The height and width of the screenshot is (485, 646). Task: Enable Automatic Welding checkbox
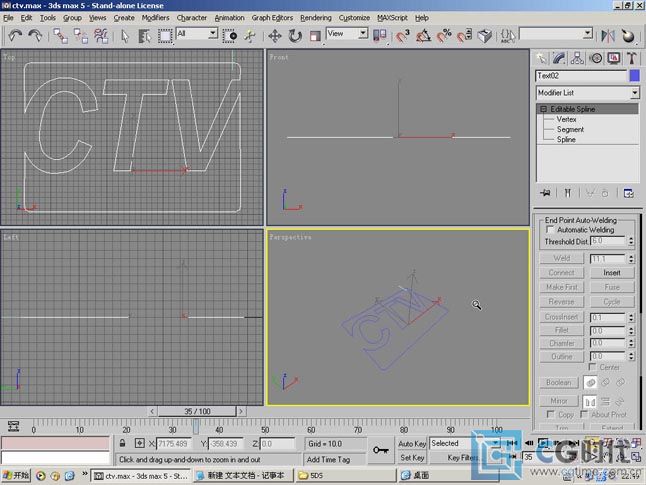(x=550, y=229)
